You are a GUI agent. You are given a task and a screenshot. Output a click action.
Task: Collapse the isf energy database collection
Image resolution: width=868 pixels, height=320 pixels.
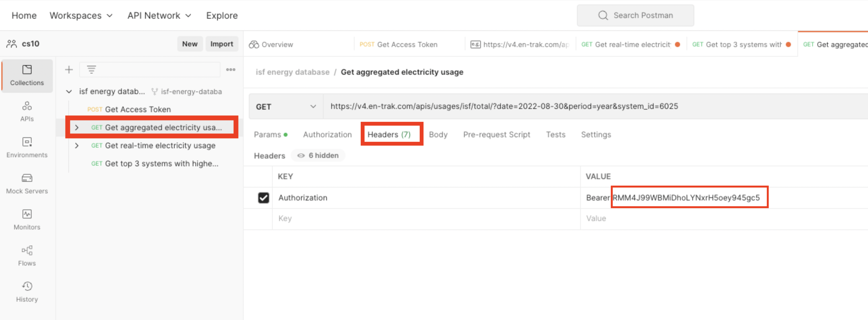pyautogui.click(x=69, y=92)
